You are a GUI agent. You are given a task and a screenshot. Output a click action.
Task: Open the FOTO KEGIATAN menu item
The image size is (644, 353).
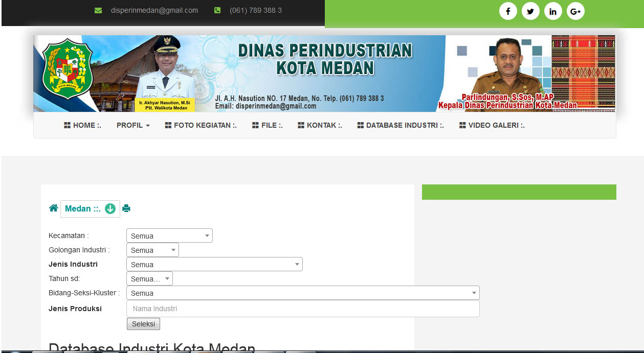[x=201, y=125]
